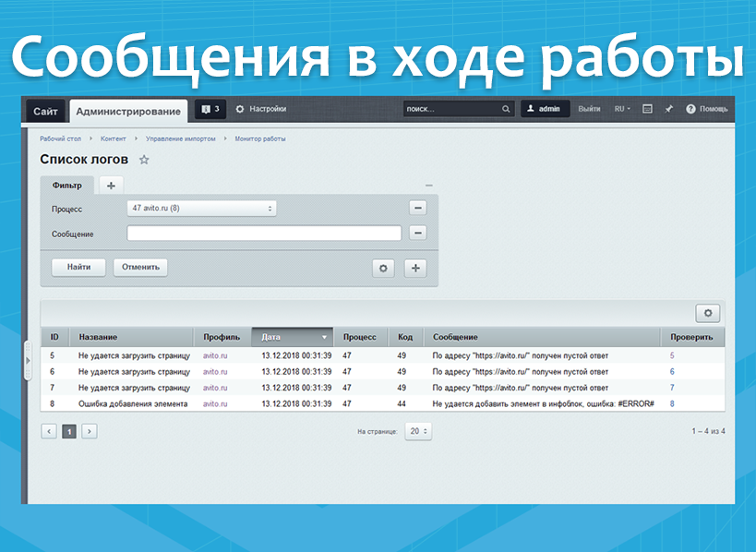Add list to favorites with star icon

coord(144,160)
